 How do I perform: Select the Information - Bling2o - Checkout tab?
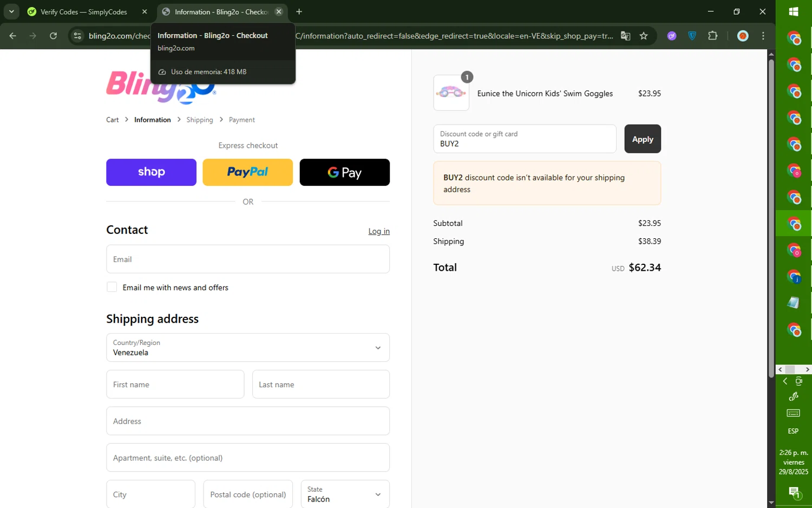(222, 11)
